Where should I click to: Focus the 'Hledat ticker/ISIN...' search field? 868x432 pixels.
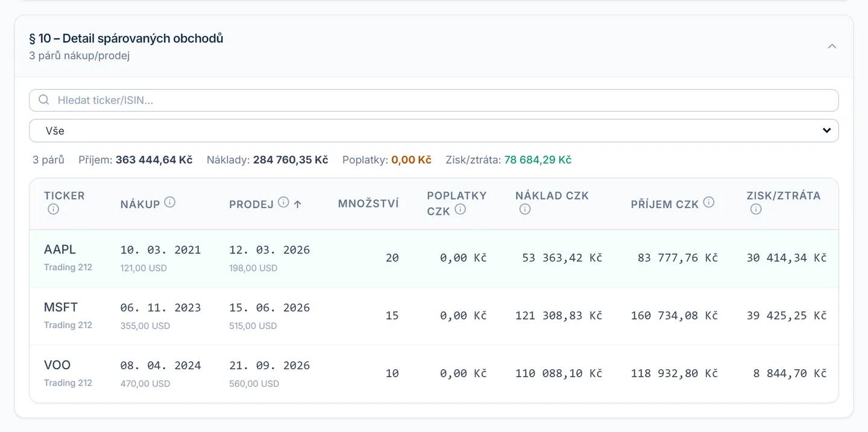tap(434, 100)
